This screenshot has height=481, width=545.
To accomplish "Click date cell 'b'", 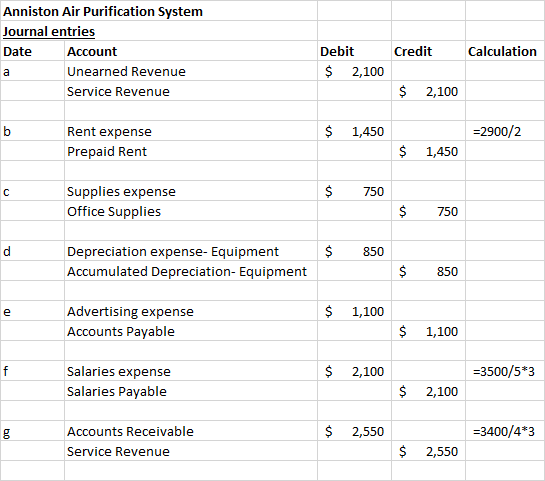I will 32,131.
